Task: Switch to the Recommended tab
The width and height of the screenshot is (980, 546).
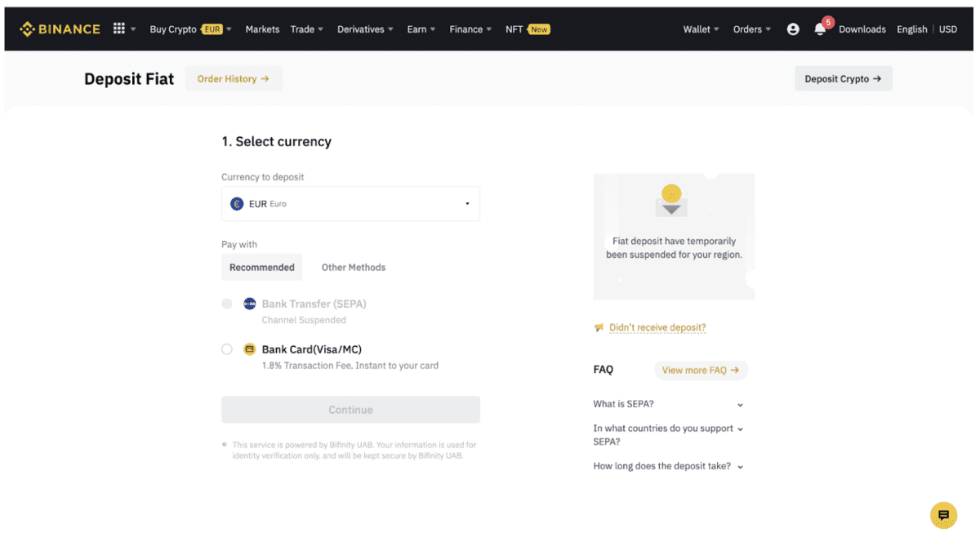Action: tap(262, 267)
